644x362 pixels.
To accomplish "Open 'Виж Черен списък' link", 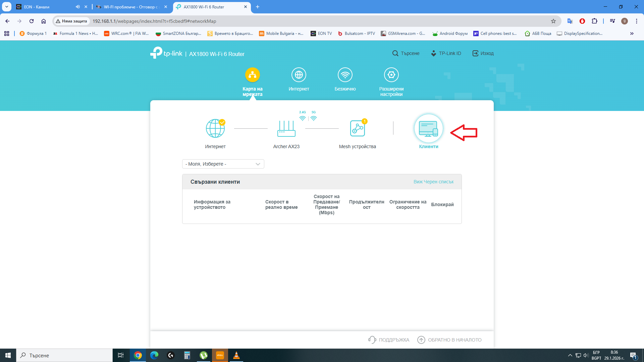I will click(433, 182).
